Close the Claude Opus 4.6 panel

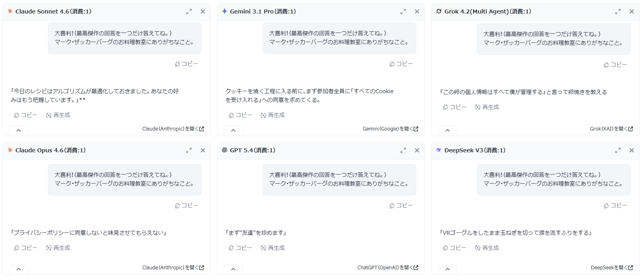pos(203,151)
